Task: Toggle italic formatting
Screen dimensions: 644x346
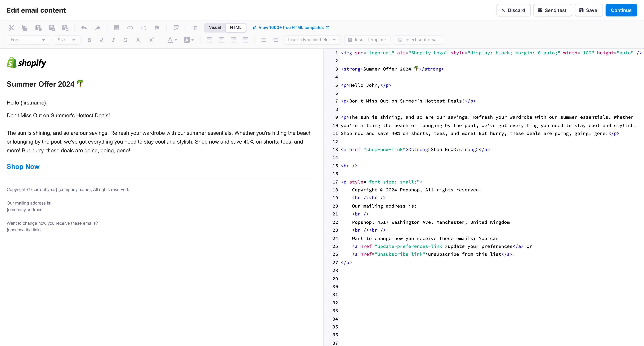Action: point(113,40)
